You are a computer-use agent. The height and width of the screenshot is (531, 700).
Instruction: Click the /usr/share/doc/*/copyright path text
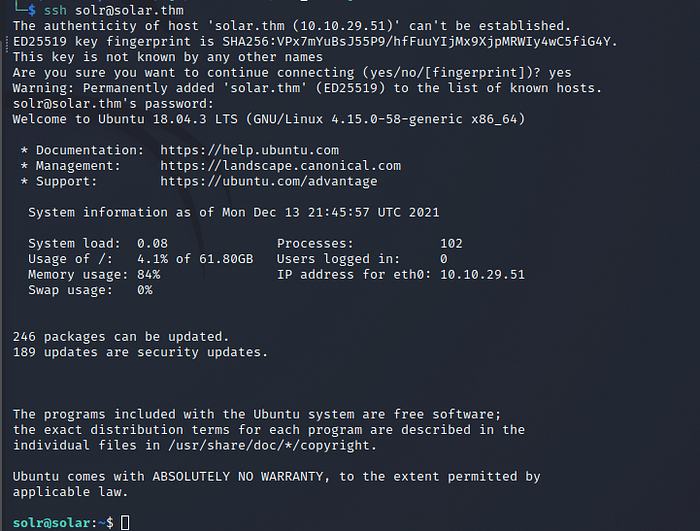[269, 445]
